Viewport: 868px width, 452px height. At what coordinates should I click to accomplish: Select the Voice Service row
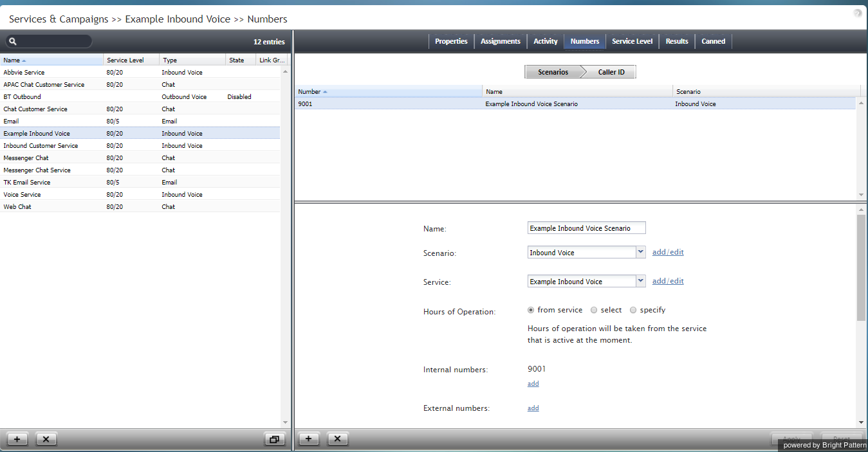(x=140, y=195)
